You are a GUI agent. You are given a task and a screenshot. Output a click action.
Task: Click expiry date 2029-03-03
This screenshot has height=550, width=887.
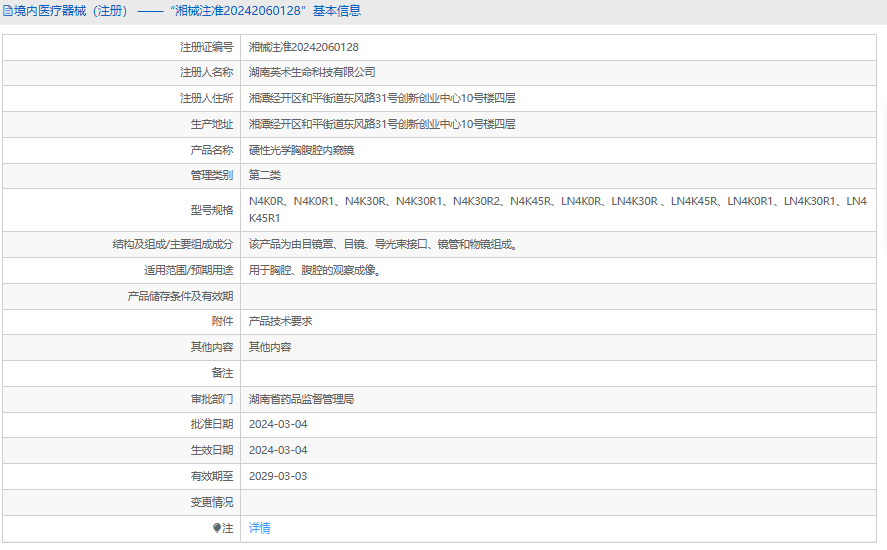[278, 476]
